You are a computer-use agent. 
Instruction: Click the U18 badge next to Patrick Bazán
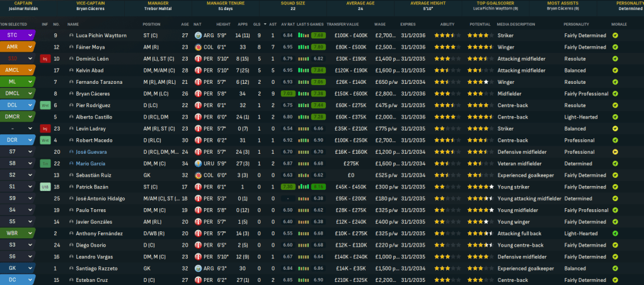(x=45, y=187)
